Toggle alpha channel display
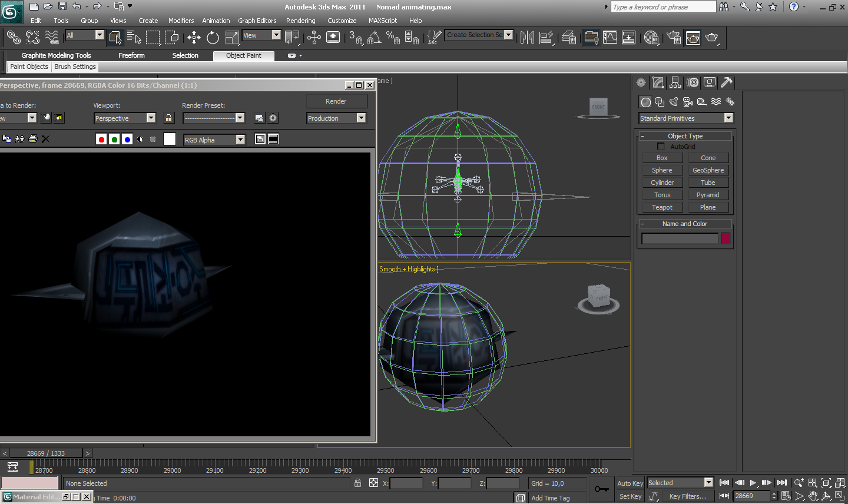Viewport: 848px width, 504px height. [140, 140]
